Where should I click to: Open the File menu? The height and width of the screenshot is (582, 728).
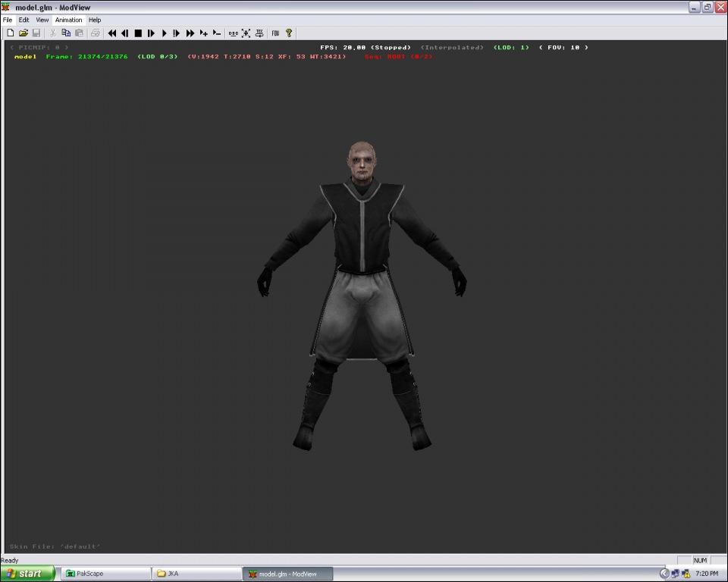click(x=8, y=20)
